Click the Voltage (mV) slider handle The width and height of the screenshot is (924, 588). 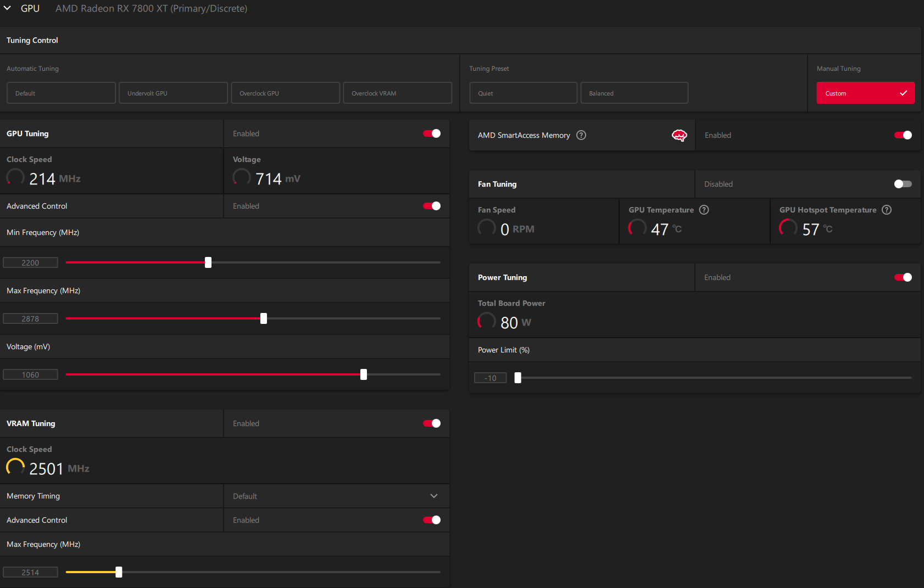coord(364,374)
